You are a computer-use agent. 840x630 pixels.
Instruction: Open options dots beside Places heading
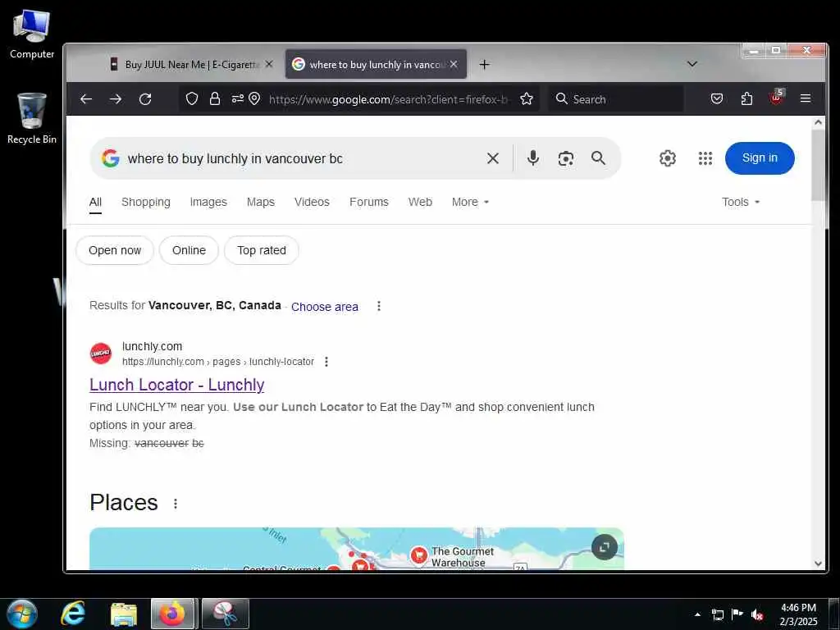coord(176,504)
